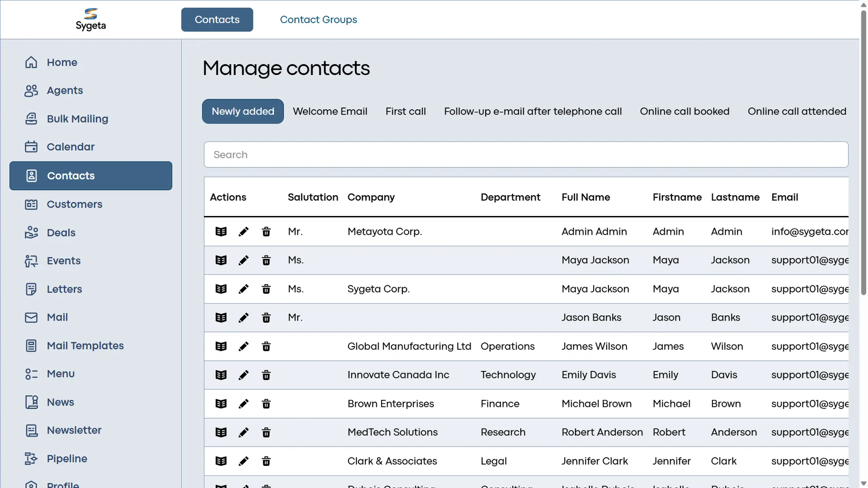This screenshot has width=868, height=488.
Task: Click the Innovate Canada Inc cell
Action: click(398, 375)
